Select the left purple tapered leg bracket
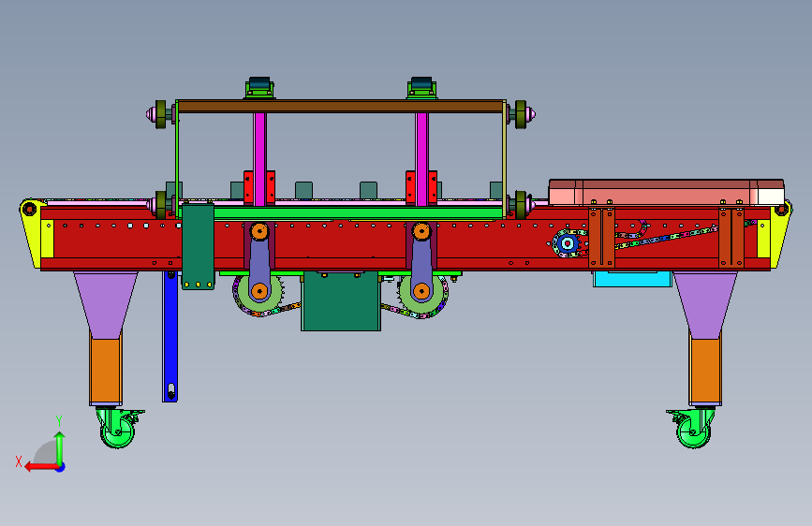 (x=106, y=304)
